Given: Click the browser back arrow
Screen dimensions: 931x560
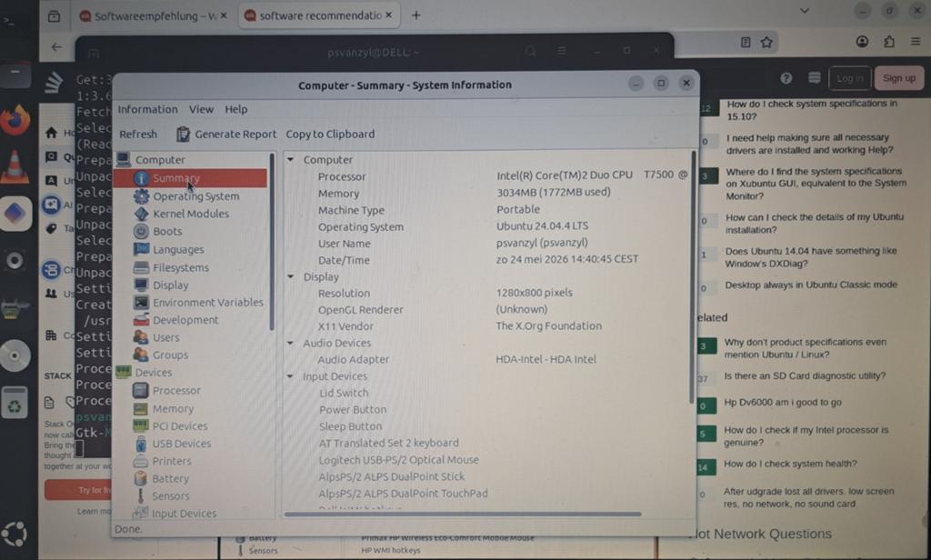Looking at the screenshot, I should pos(56,47).
